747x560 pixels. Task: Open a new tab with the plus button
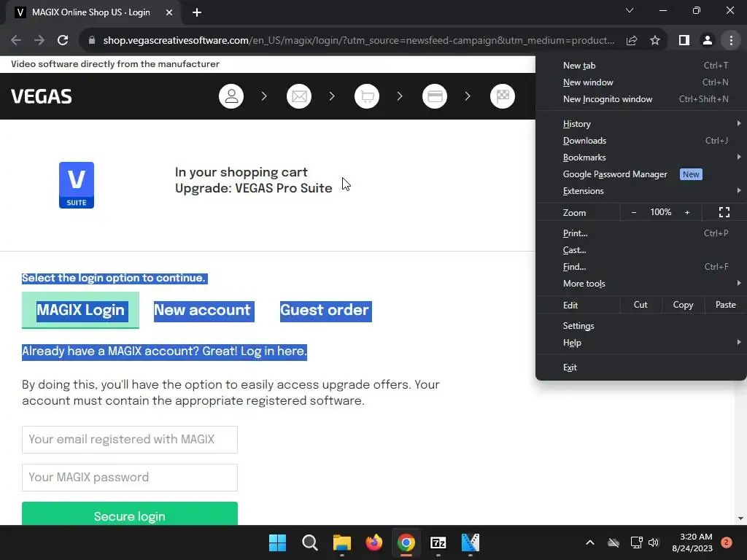point(197,12)
